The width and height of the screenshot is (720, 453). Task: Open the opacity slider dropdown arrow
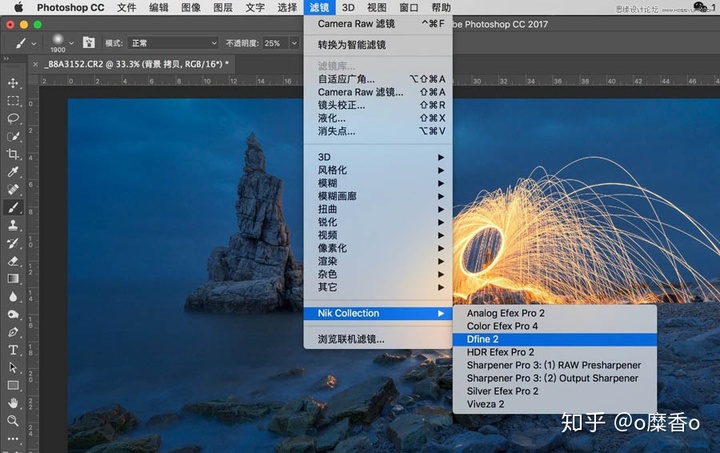tap(294, 43)
